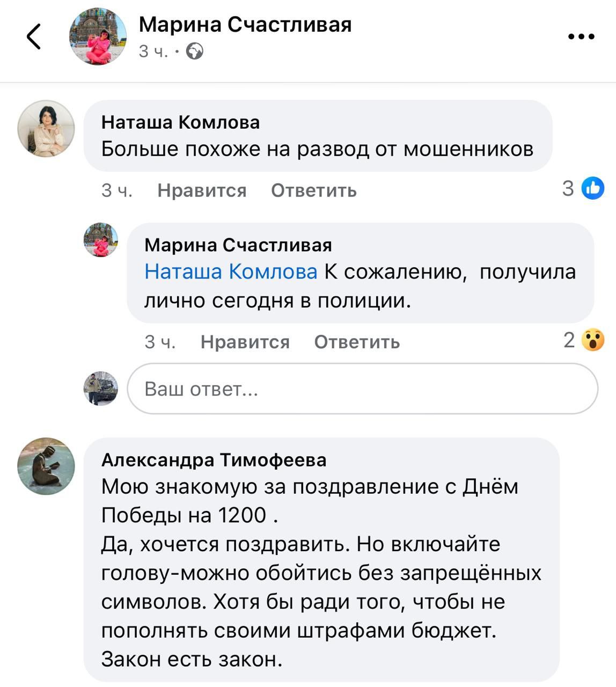The image size is (616, 687).
Task: Open Наташа Комлова's avatar
Action: (x=46, y=128)
